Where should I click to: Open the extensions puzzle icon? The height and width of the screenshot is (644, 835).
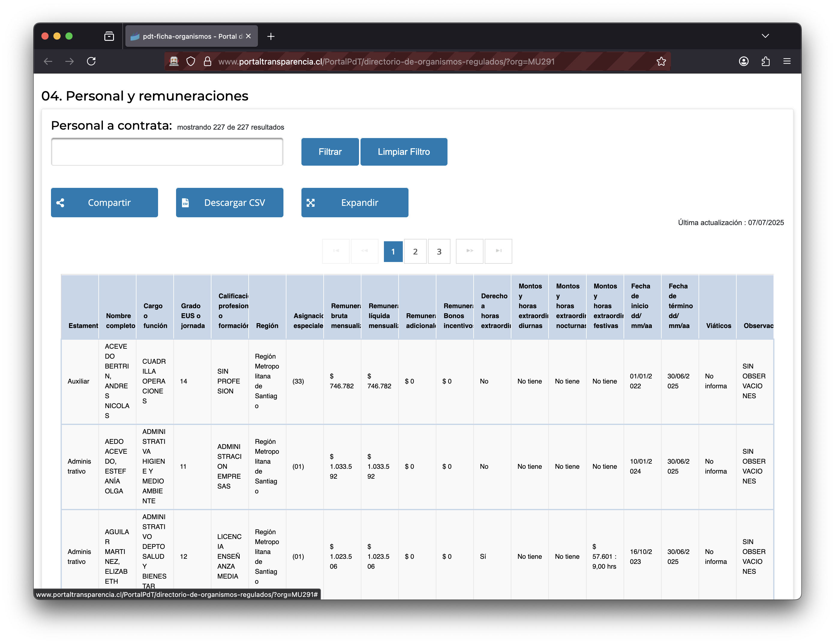pos(765,61)
